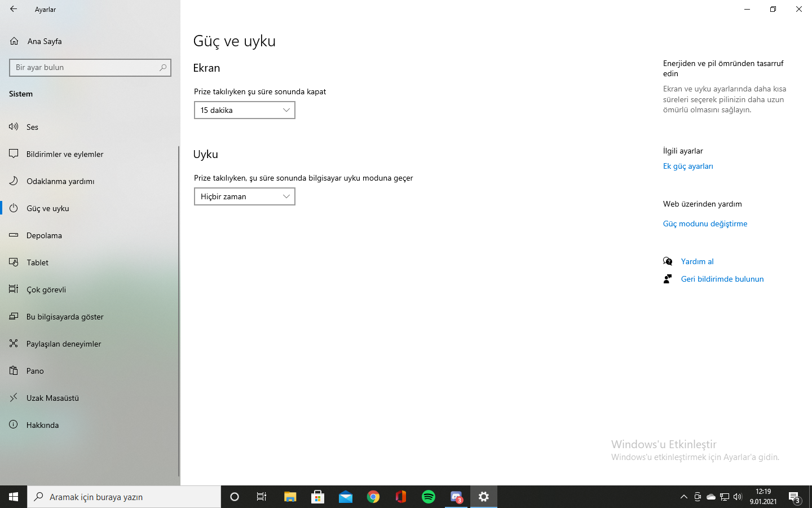Open Mail app from taskbar

click(x=345, y=497)
